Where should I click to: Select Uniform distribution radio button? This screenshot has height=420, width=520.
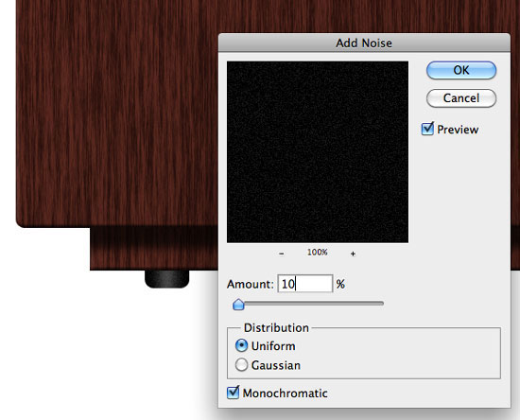241,345
